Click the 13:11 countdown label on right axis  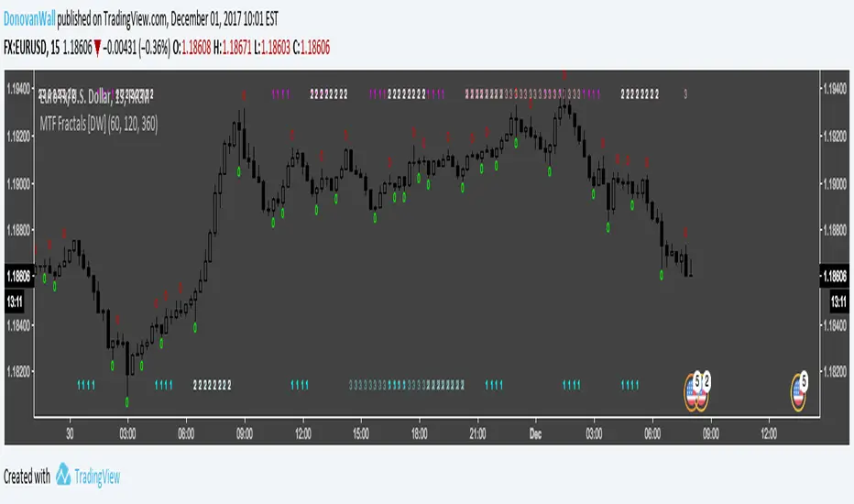838,301
